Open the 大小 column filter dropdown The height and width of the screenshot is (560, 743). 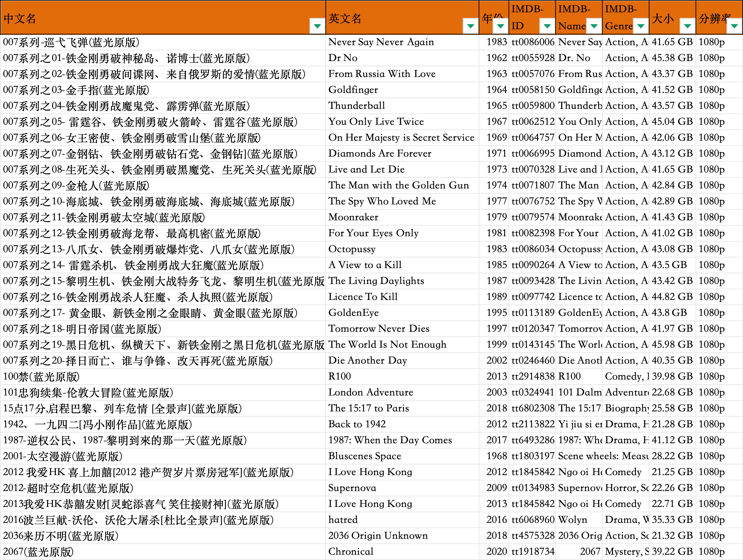pos(687,26)
